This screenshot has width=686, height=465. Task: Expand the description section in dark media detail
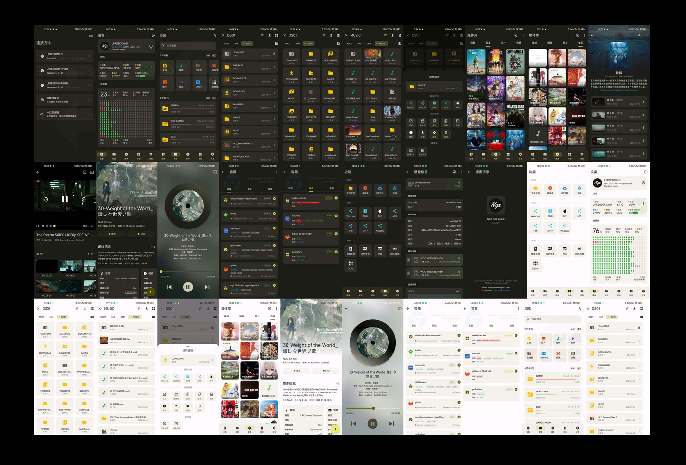coord(153,247)
